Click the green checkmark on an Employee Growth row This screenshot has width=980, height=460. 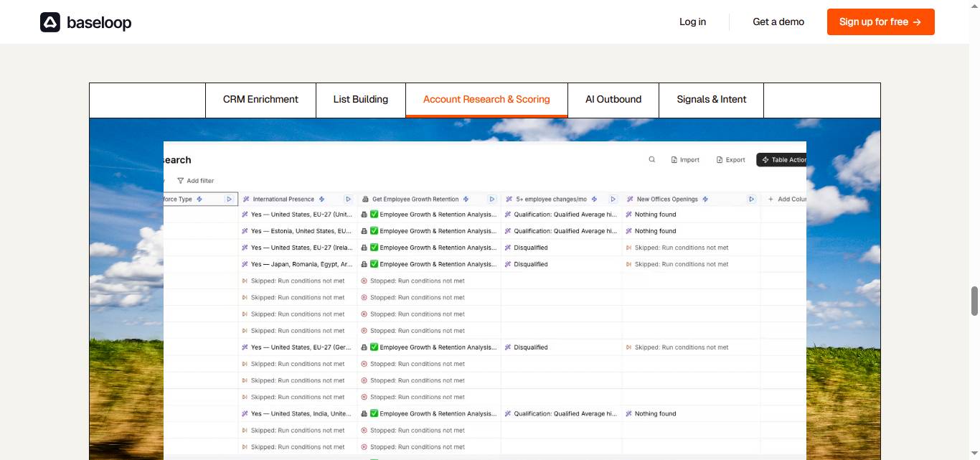pyautogui.click(x=374, y=214)
